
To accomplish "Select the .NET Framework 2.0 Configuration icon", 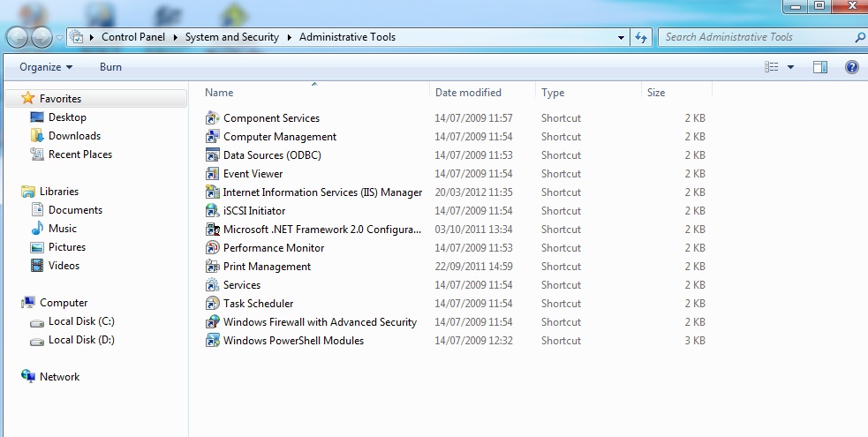I will [213, 229].
